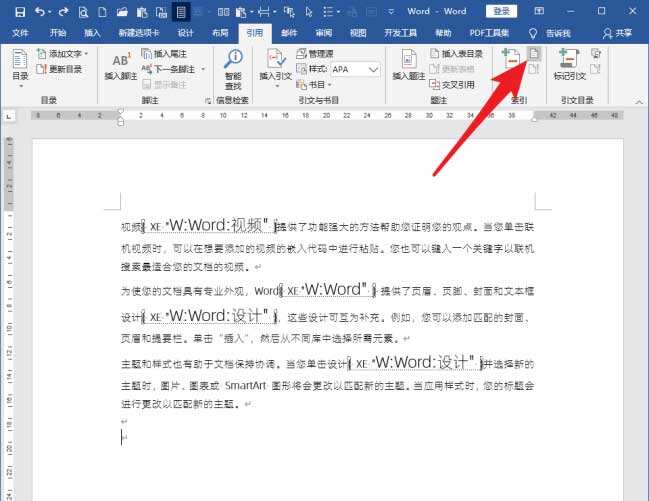The width and height of the screenshot is (649, 501).
Task: Click the highlighted dark page icon in the quick access toolbar
Action: click(x=181, y=12)
